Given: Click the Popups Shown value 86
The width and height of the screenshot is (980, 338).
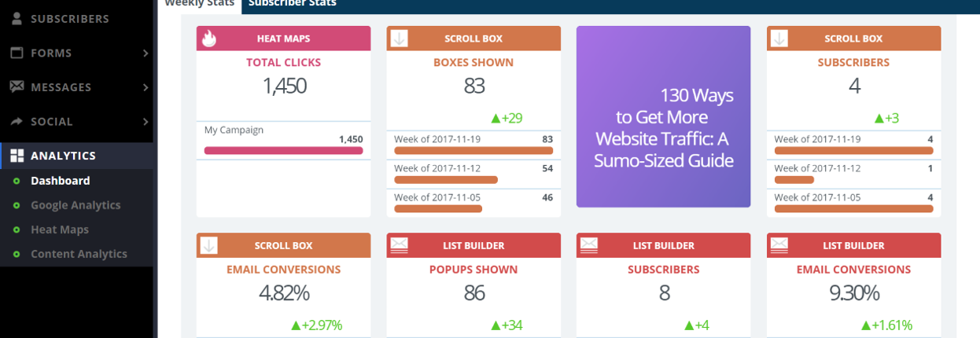Looking at the screenshot, I should [474, 293].
